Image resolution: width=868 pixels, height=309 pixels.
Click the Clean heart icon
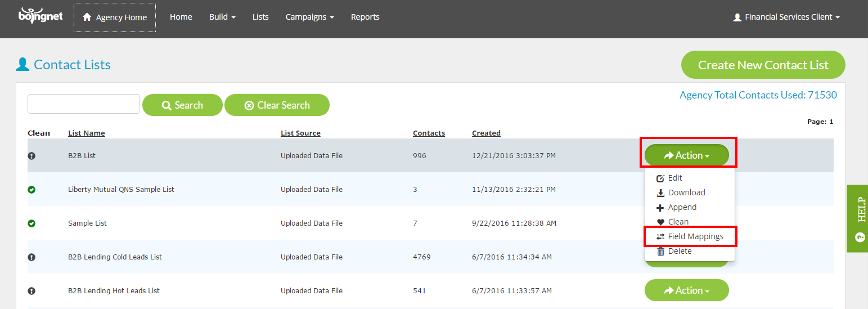tap(660, 222)
